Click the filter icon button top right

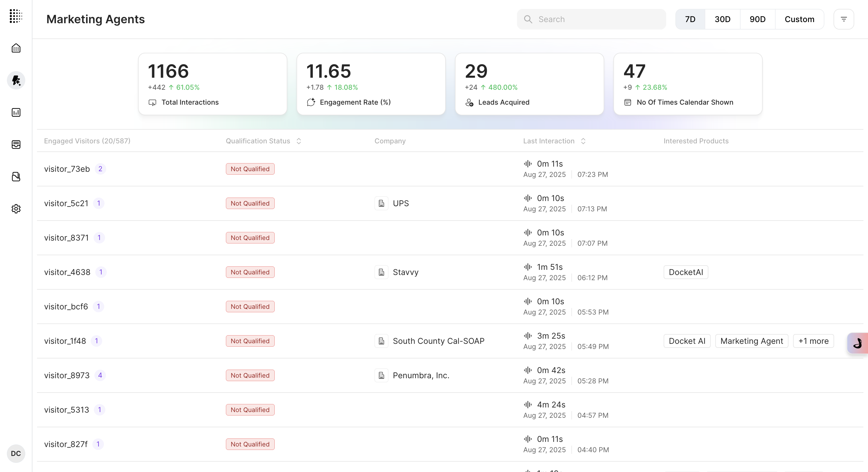click(x=843, y=19)
